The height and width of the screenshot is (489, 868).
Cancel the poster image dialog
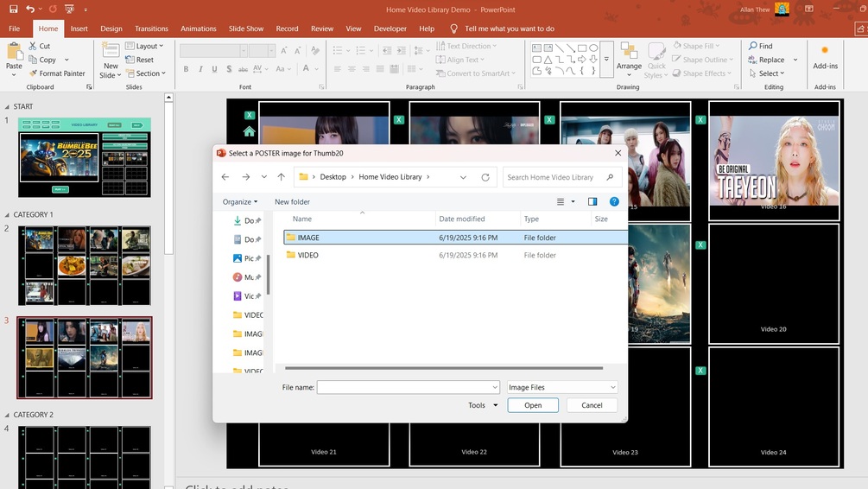coord(592,405)
